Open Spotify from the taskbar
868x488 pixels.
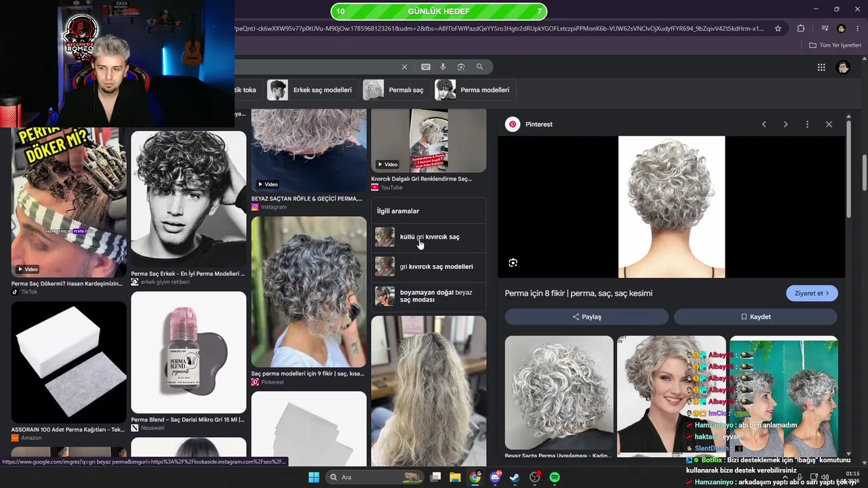(x=555, y=477)
